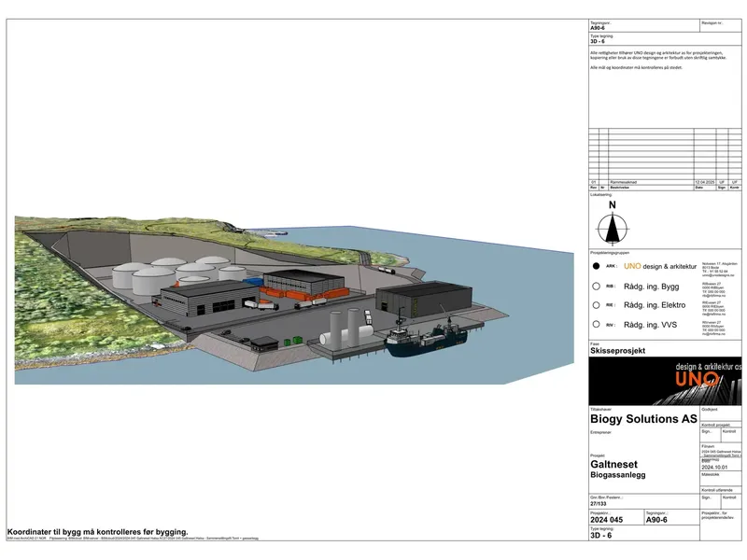Select the empty circle beside Rådg. ing. Bygg
The width and height of the screenshot is (747, 560).
click(596, 287)
